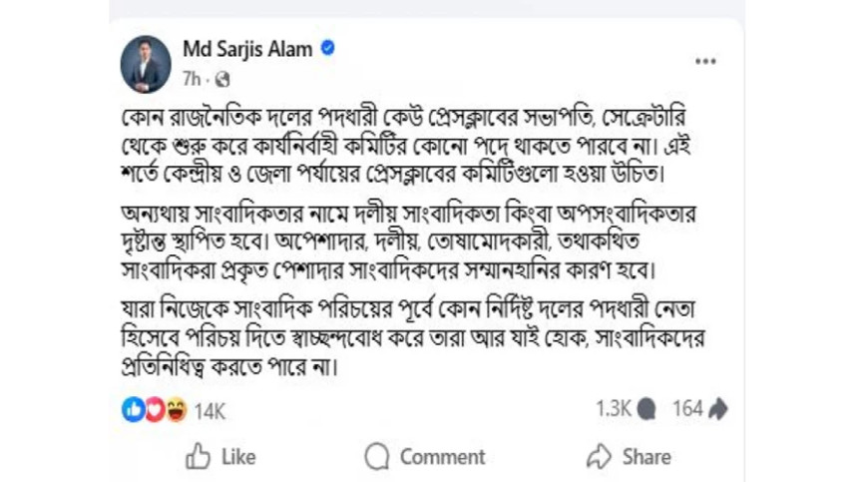Open the three-dot post options menu
The width and height of the screenshot is (868, 482).
[x=705, y=62]
